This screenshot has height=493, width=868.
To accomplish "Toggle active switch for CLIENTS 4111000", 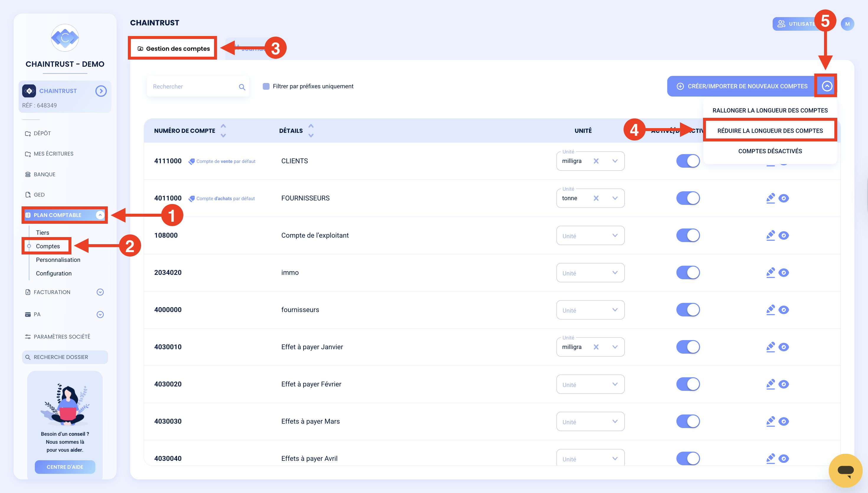I will 688,161.
